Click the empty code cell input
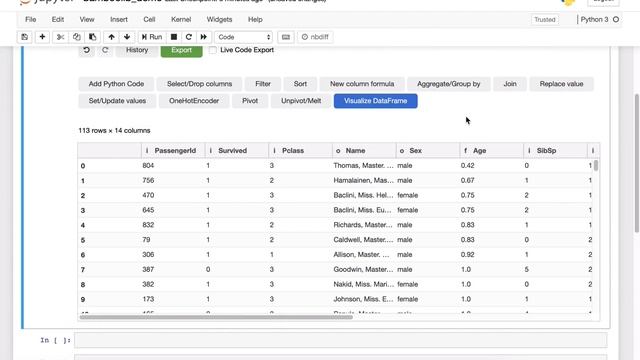 coord(341,340)
